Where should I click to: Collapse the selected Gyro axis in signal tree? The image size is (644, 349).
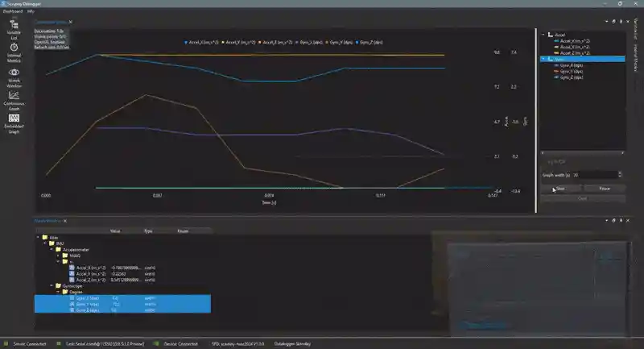coord(543,59)
